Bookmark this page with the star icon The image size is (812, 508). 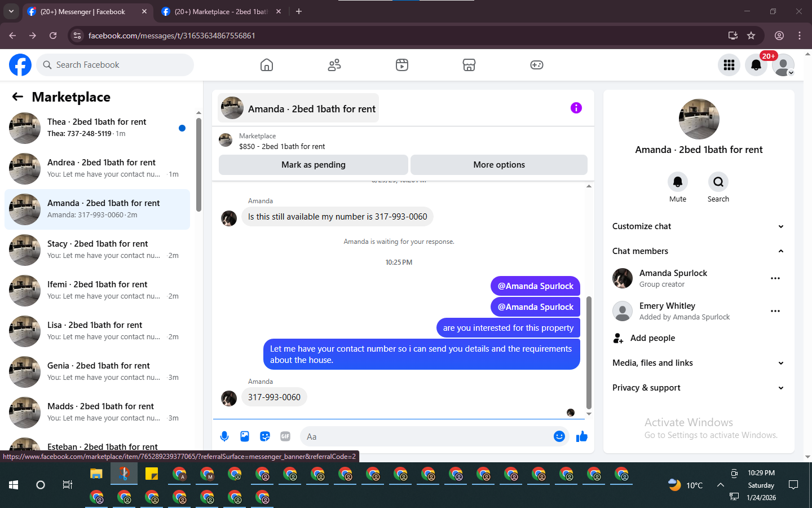click(x=751, y=36)
